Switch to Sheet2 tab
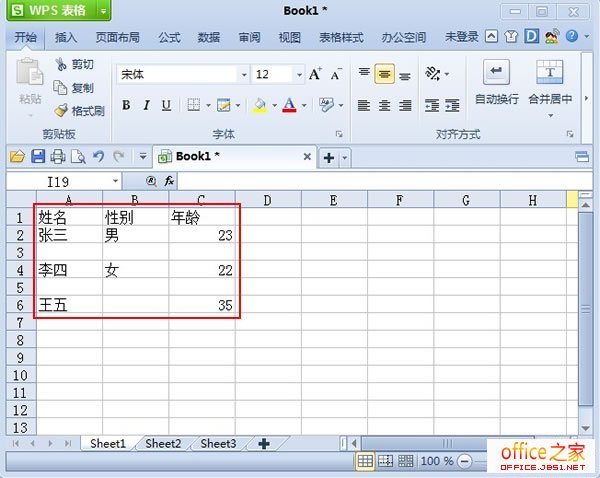Image resolution: width=600 pixels, height=478 pixels. [x=163, y=443]
